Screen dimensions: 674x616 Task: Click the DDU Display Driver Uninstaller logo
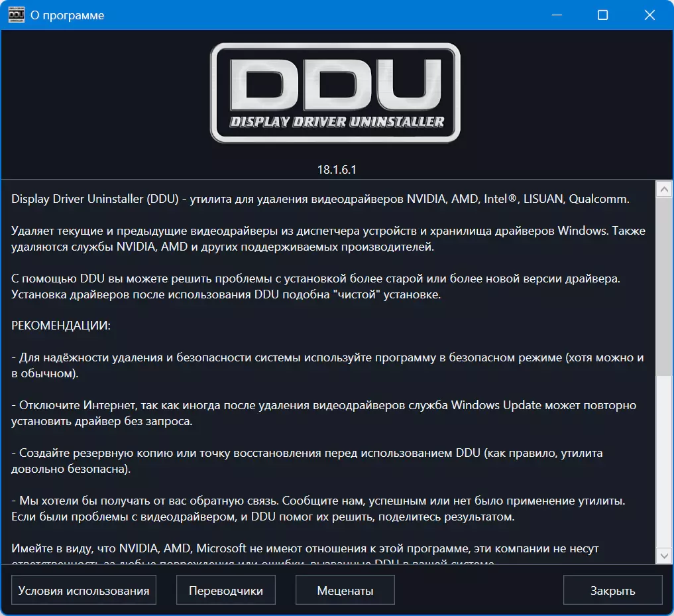[335, 92]
